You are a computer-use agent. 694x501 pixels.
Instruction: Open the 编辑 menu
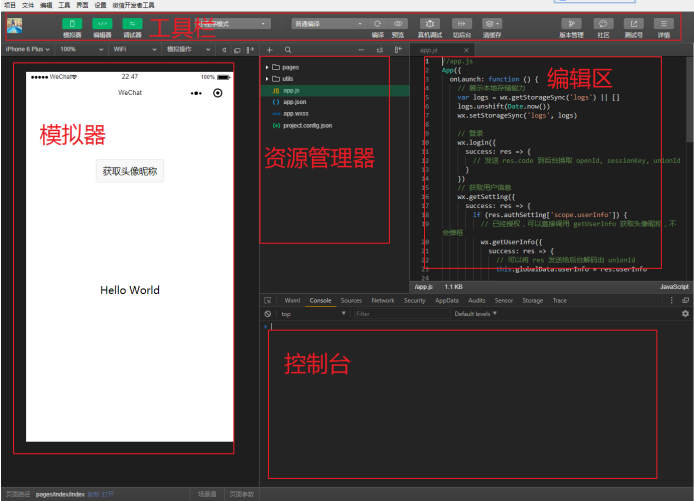pyautogui.click(x=46, y=5)
